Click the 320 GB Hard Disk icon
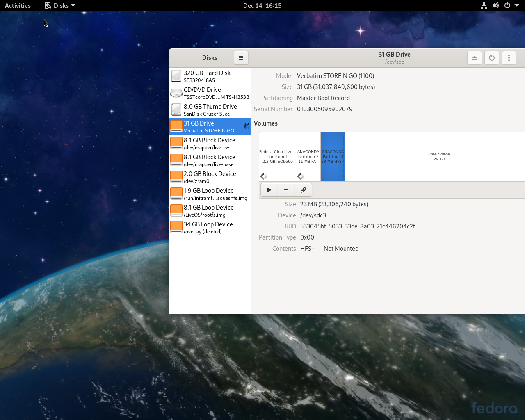The height and width of the screenshot is (420, 525). 176,76
